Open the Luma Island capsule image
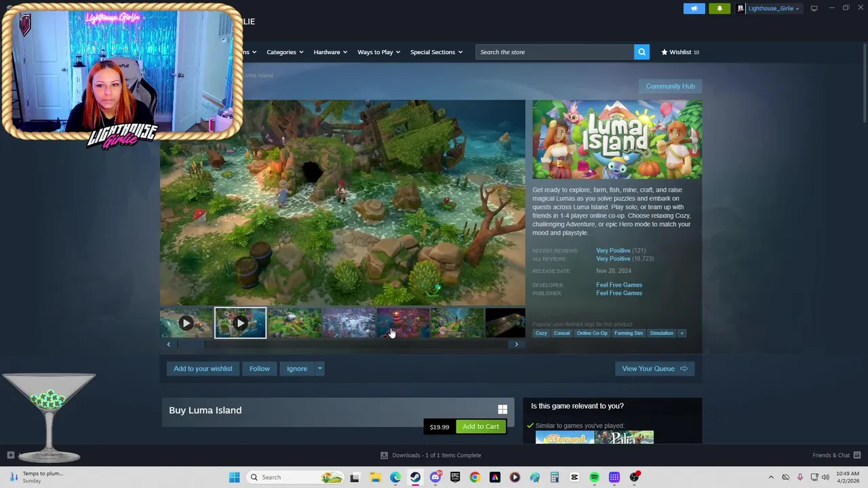This screenshot has height=488, width=868. coord(617,140)
